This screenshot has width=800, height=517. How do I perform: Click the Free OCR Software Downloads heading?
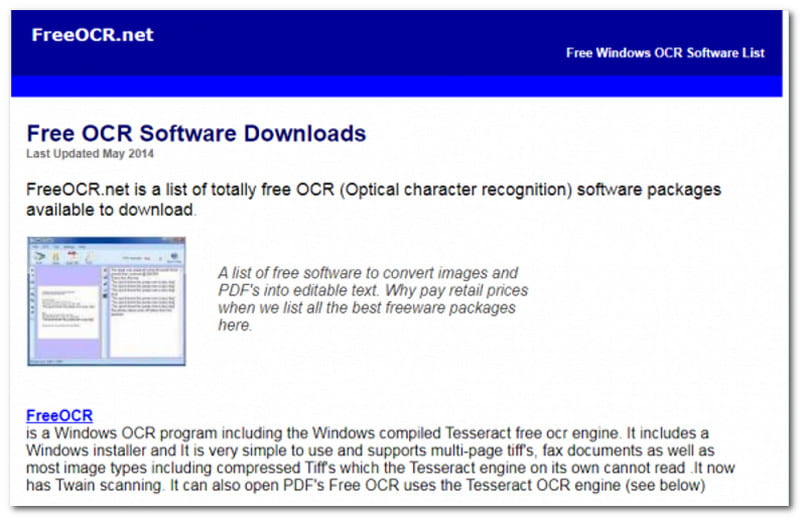pos(196,133)
